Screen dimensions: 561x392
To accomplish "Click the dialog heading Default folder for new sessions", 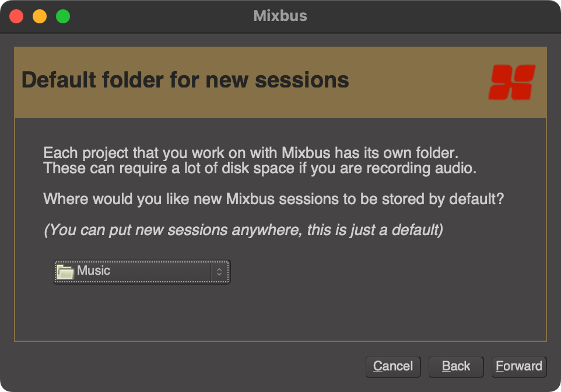I will tap(184, 80).
